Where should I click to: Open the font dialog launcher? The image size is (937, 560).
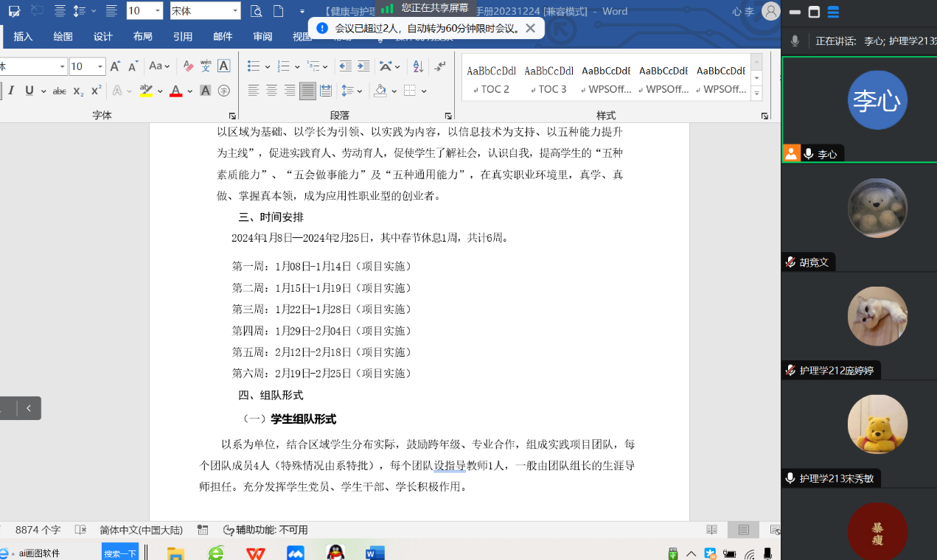pos(232,116)
